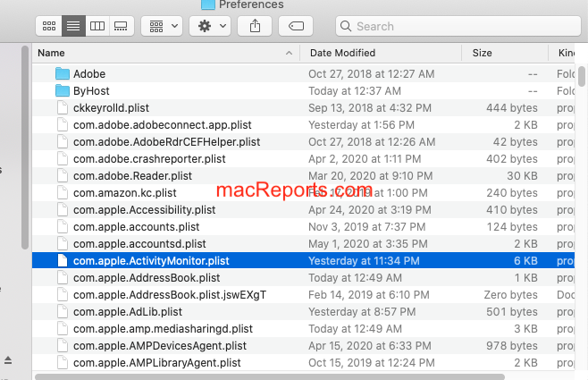Click the com.apple.amp.mediasharingd.plist file name
588x380 pixels.
[x=163, y=329]
